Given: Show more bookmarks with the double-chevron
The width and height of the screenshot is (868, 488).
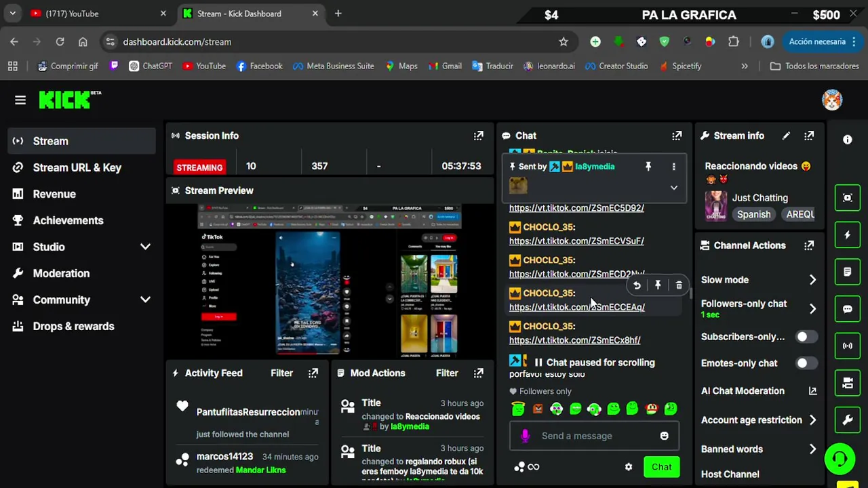Looking at the screenshot, I should point(745,66).
